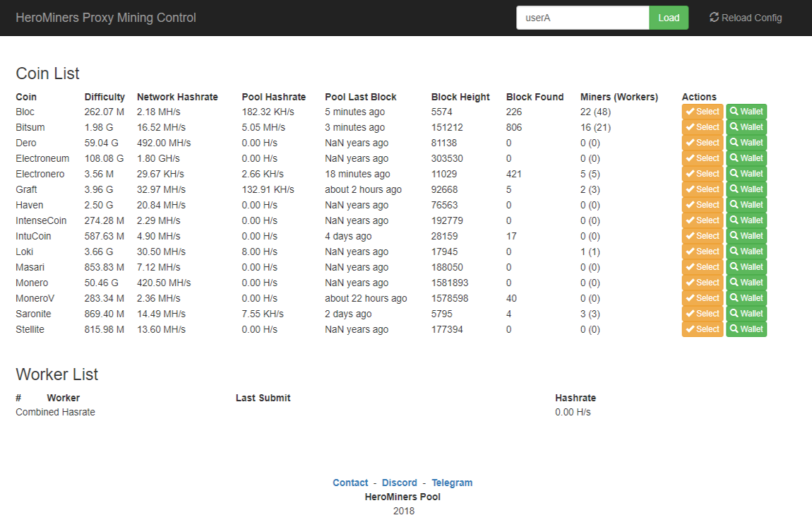Open Wallet for Haven
The image size is (812, 532).
746,205
